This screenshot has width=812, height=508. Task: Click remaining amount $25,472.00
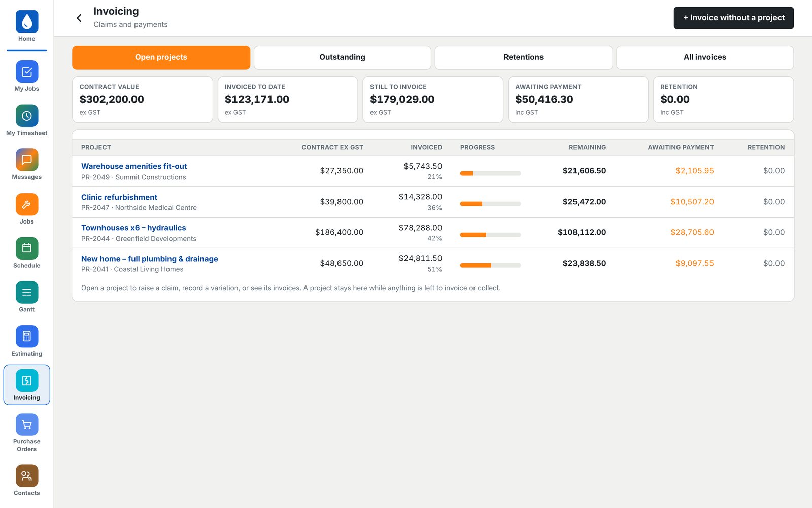(x=584, y=202)
